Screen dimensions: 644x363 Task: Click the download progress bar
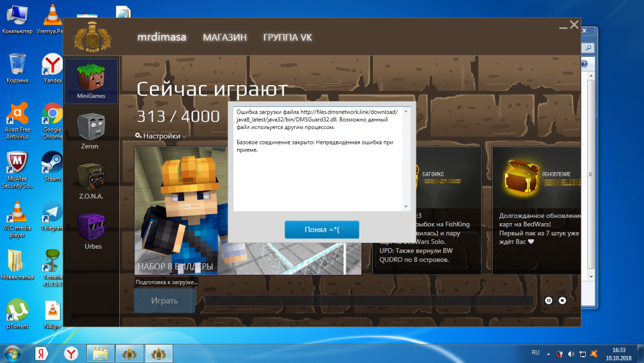pos(369,300)
